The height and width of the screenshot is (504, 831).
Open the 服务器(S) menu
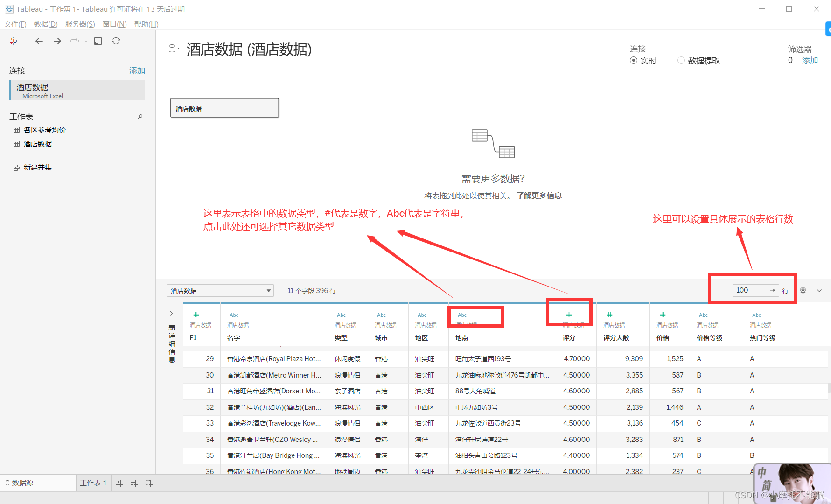(80, 24)
